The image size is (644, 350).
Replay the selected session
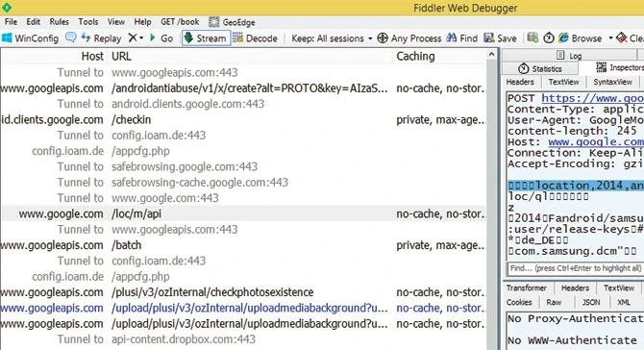tap(101, 38)
